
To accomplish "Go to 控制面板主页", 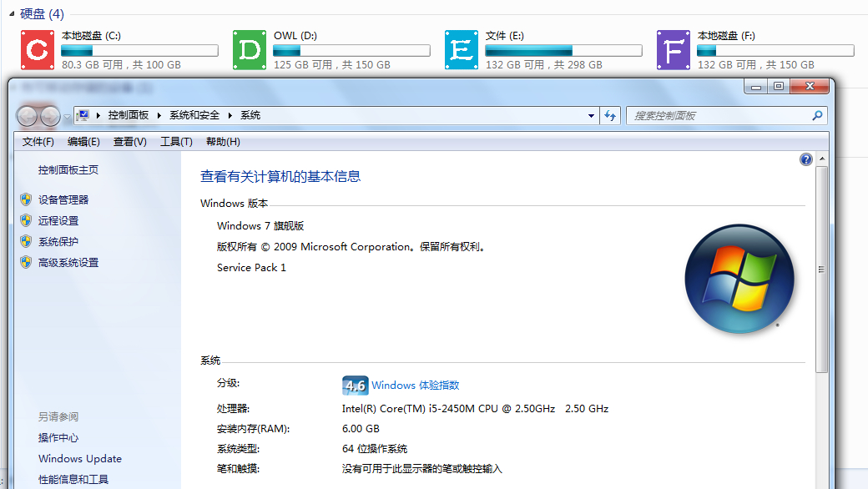I will pyautogui.click(x=68, y=170).
